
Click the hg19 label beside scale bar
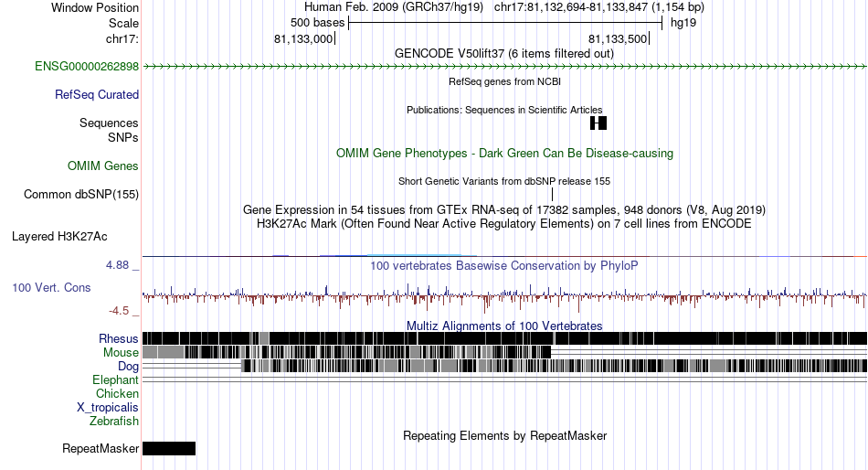(683, 23)
